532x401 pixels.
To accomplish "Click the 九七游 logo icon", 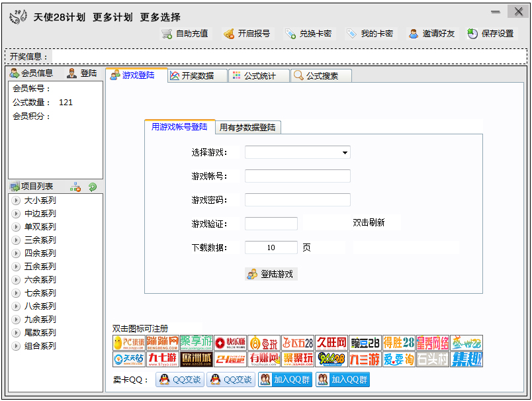I will pos(163,359).
